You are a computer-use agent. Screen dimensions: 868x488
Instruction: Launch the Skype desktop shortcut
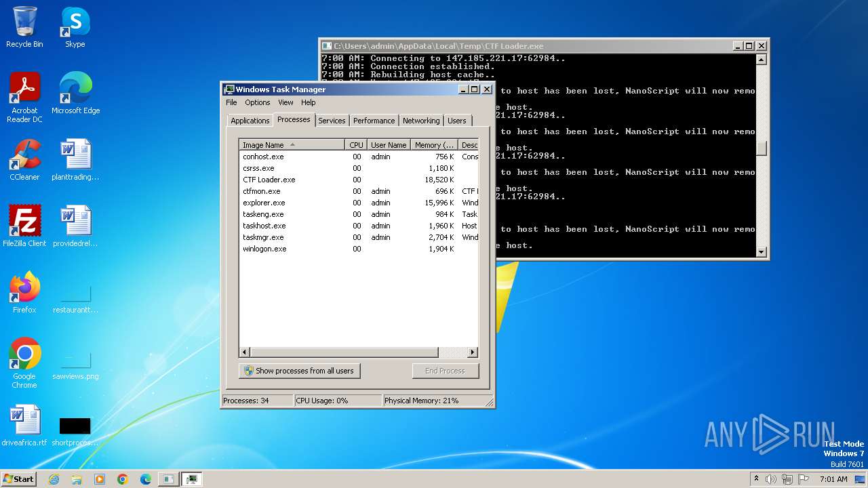point(75,27)
